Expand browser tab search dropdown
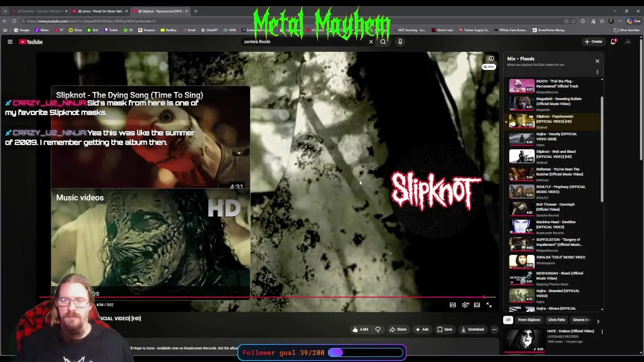 [x=5, y=11]
